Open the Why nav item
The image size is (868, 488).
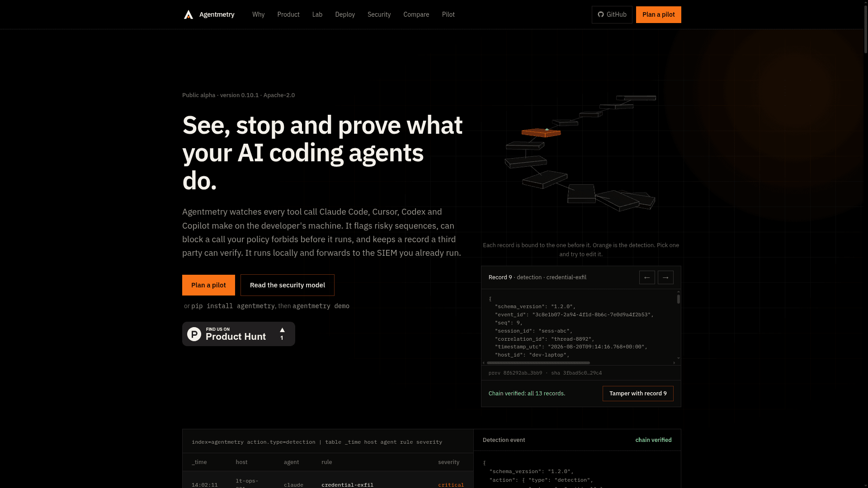coord(258,14)
